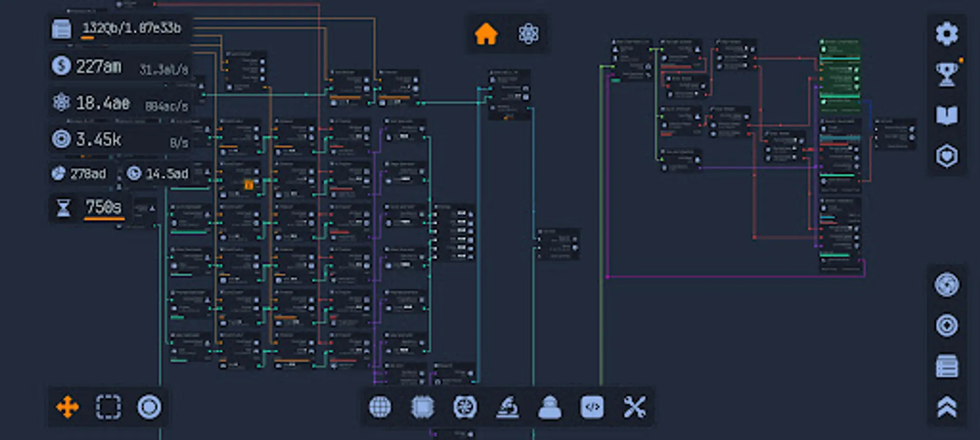The image size is (980, 440).
Task: Click the storage value 132Qb/1.07e33b
Action: pyautogui.click(x=132, y=28)
